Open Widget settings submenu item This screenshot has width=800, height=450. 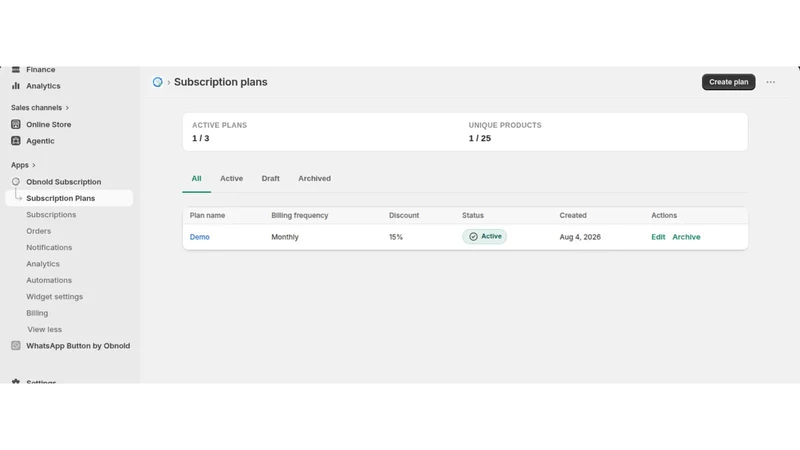(x=55, y=296)
